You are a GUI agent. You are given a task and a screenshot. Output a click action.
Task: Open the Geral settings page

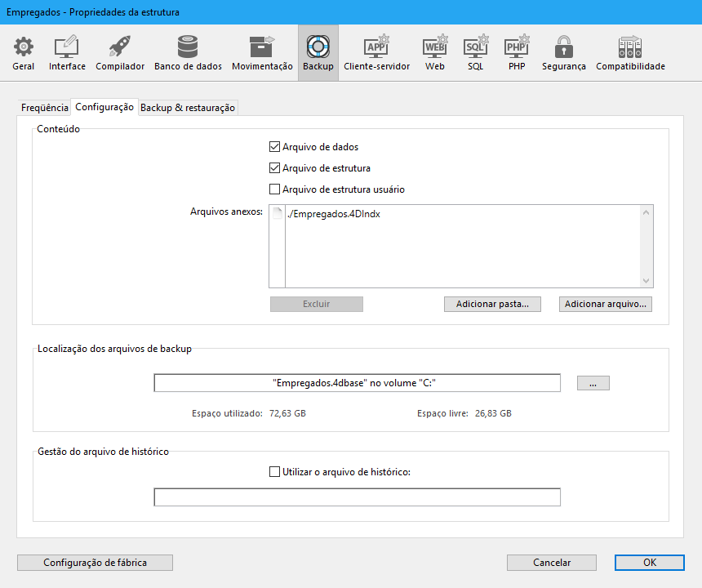point(24,53)
